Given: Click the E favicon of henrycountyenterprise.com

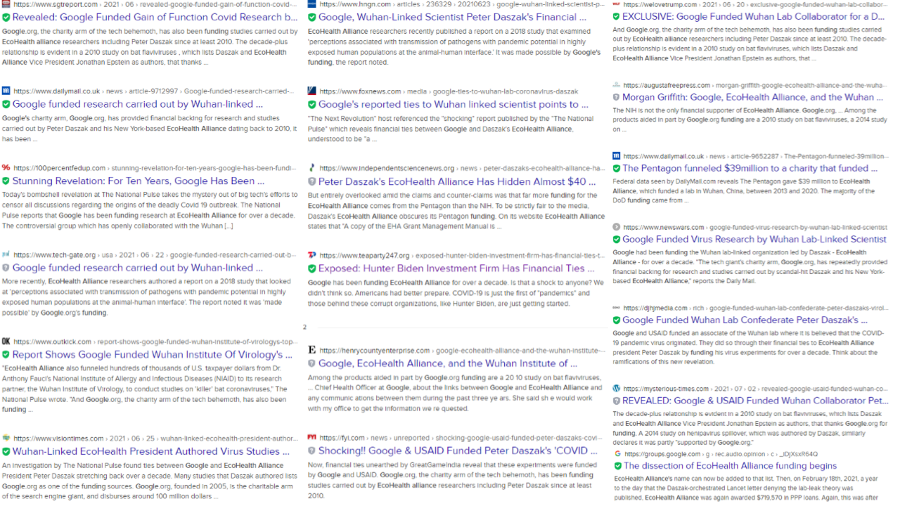Looking at the screenshot, I should [x=312, y=349].
